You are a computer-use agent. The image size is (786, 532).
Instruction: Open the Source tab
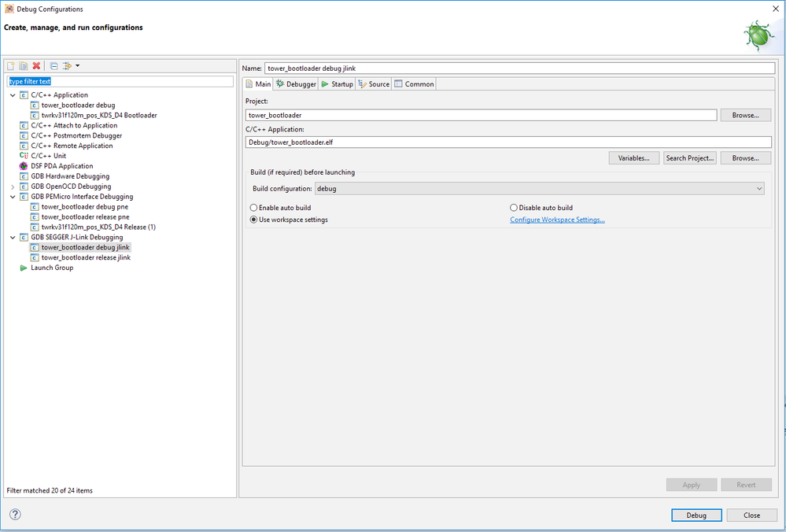tap(374, 84)
